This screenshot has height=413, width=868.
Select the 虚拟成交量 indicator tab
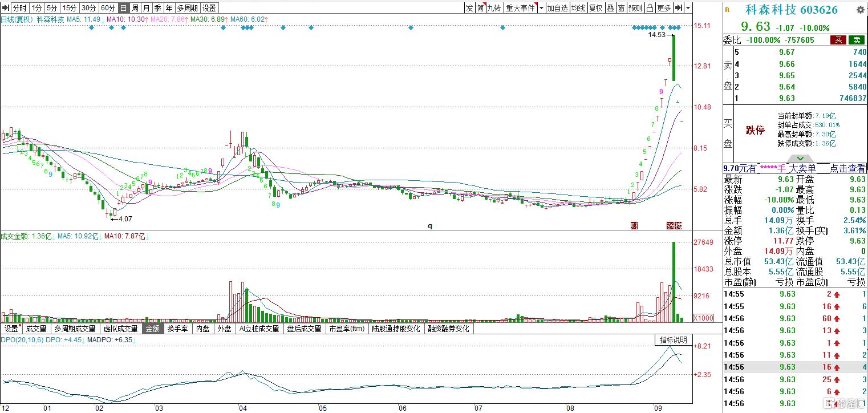(x=120, y=329)
